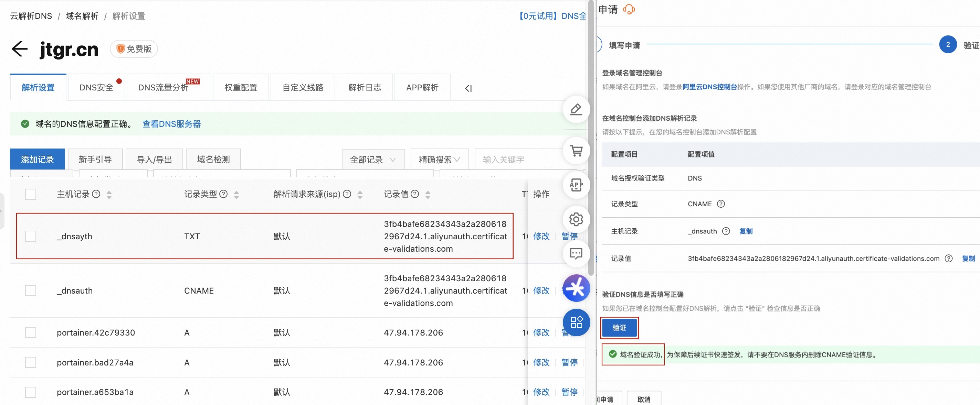
Task: Click the 添加记录 button
Action: click(x=37, y=159)
